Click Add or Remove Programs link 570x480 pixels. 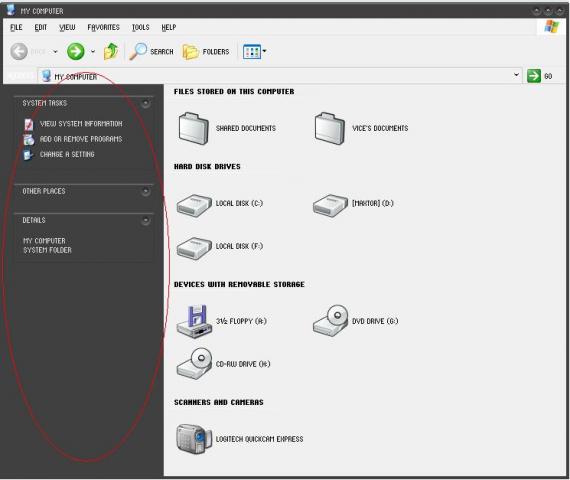(81, 139)
